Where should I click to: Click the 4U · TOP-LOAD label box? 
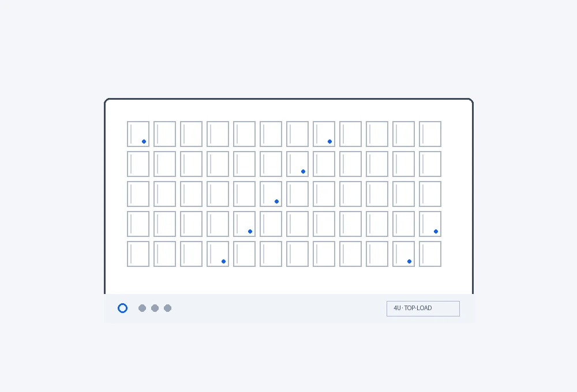coord(423,308)
